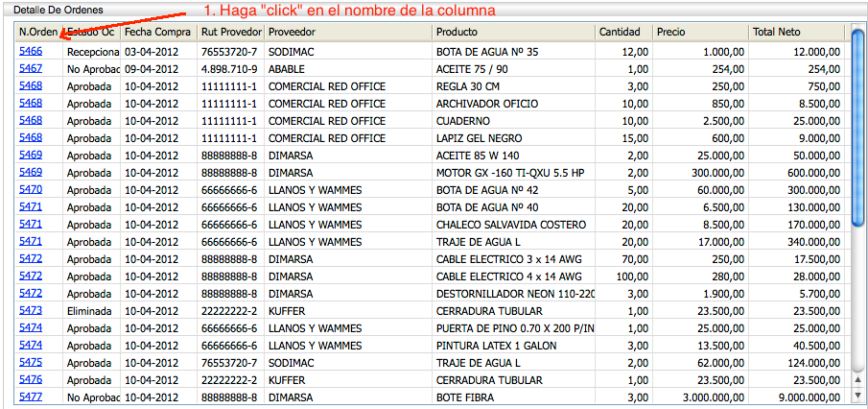
Task: Select the 'BOTE FIBRA' product cell
Action: click(x=514, y=397)
